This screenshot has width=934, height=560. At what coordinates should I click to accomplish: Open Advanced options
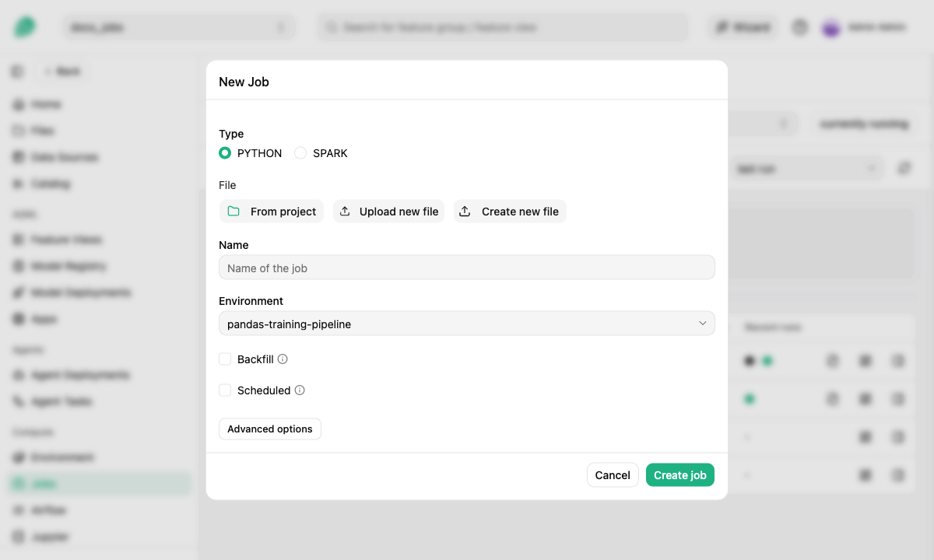pos(270,429)
